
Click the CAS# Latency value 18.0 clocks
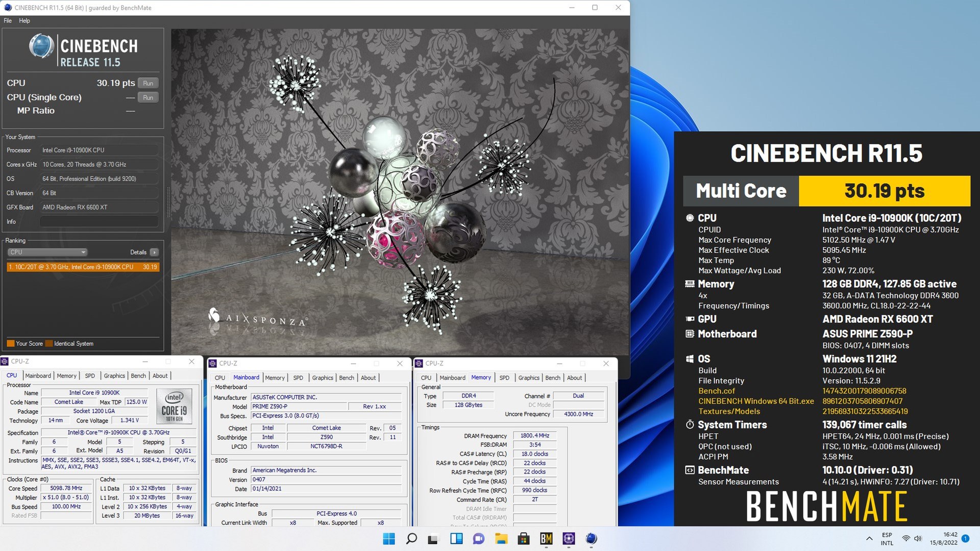point(535,454)
